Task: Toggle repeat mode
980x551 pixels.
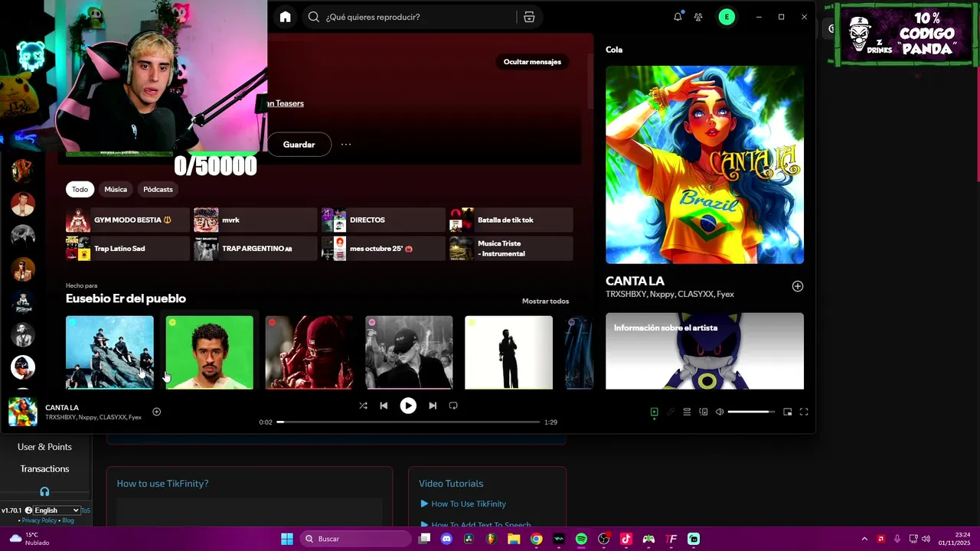Action: (x=453, y=406)
